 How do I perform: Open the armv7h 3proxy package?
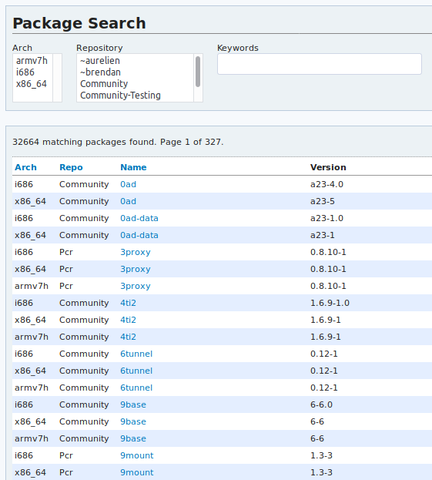135,286
